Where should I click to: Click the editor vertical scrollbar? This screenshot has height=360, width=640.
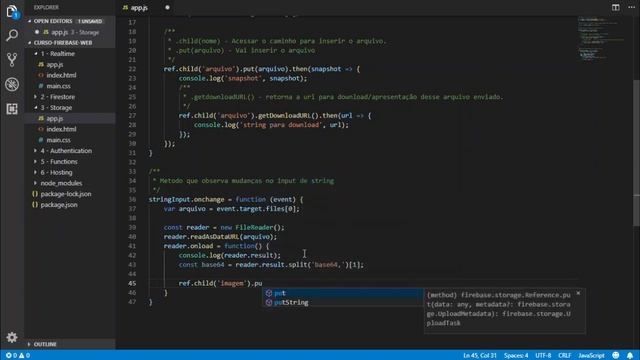[x=636, y=153]
